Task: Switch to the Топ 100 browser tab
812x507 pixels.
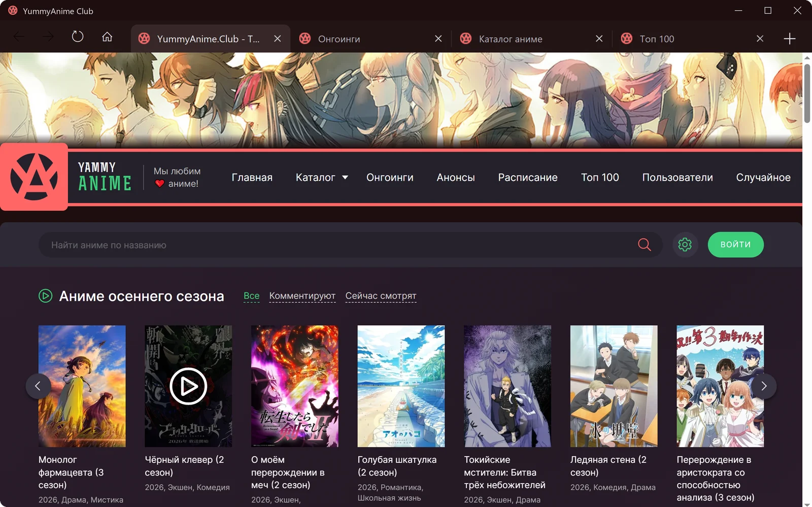Action: point(693,39)
